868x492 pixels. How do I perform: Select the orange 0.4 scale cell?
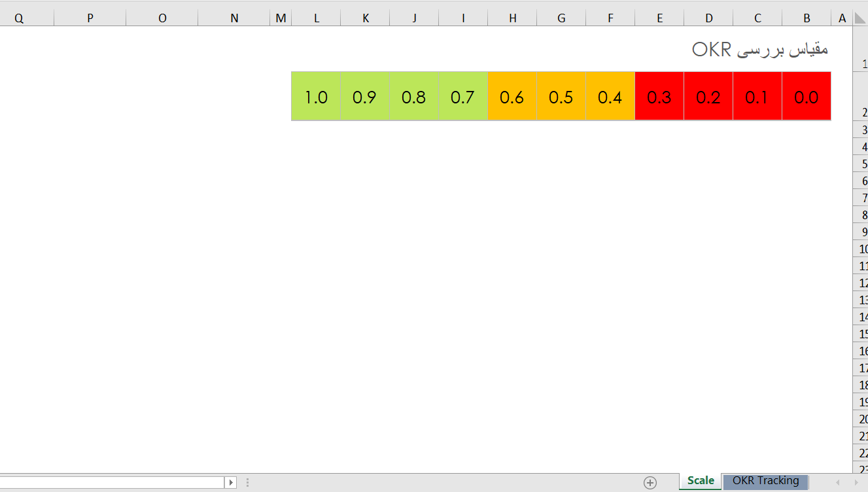[610, 96]
